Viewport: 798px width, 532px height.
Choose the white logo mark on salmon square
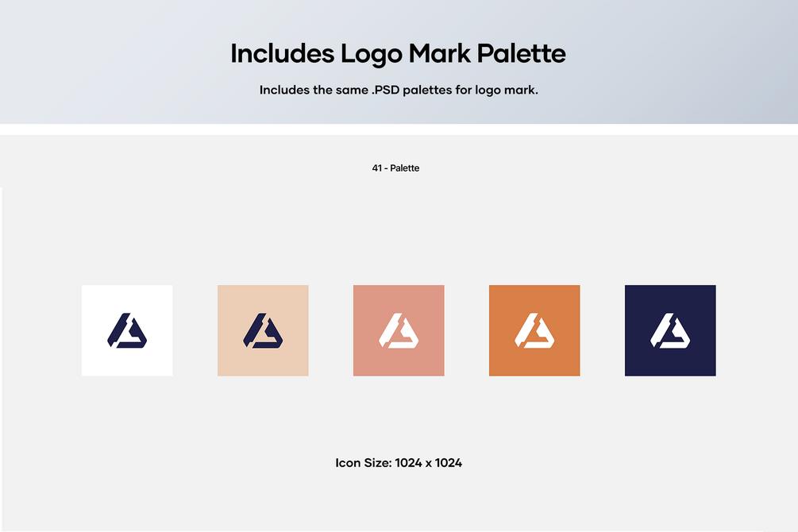tap(399, 331)
